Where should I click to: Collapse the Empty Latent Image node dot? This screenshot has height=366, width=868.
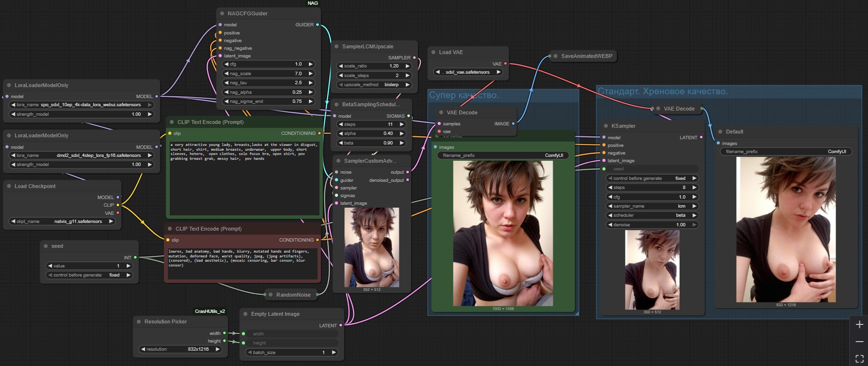pos(245,314)
